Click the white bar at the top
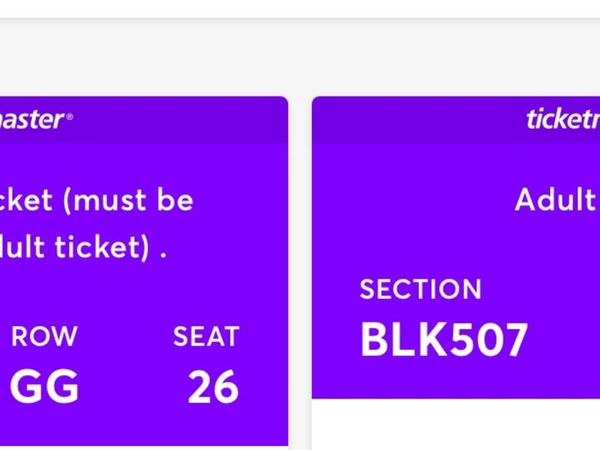The height and width of the screenshot is (450, 600). pos(300,8)
